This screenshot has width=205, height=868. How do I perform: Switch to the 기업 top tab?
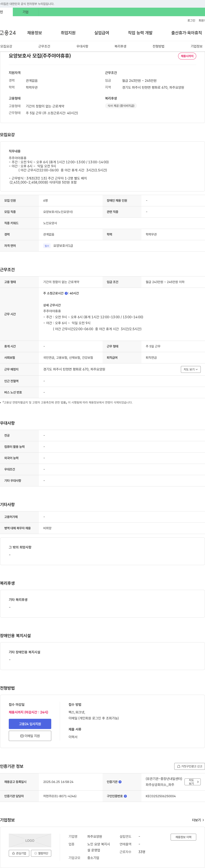26,12
